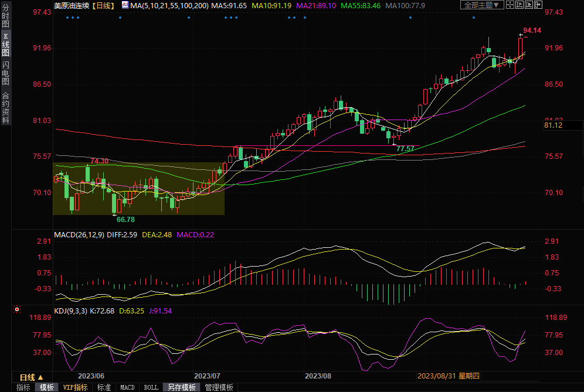The image size is (584, 392).
Task: Select the 指标 bottom tab
Action: [x=23, y=387]
